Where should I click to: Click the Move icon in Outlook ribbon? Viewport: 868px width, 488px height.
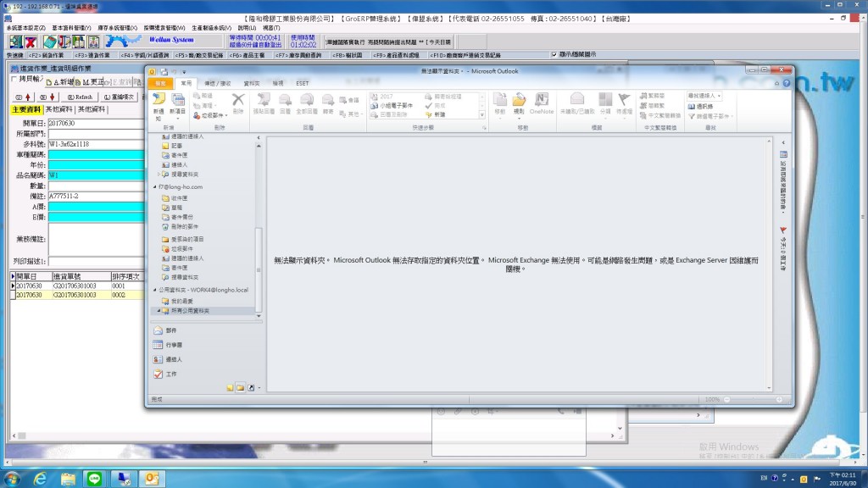click(499, 100)
